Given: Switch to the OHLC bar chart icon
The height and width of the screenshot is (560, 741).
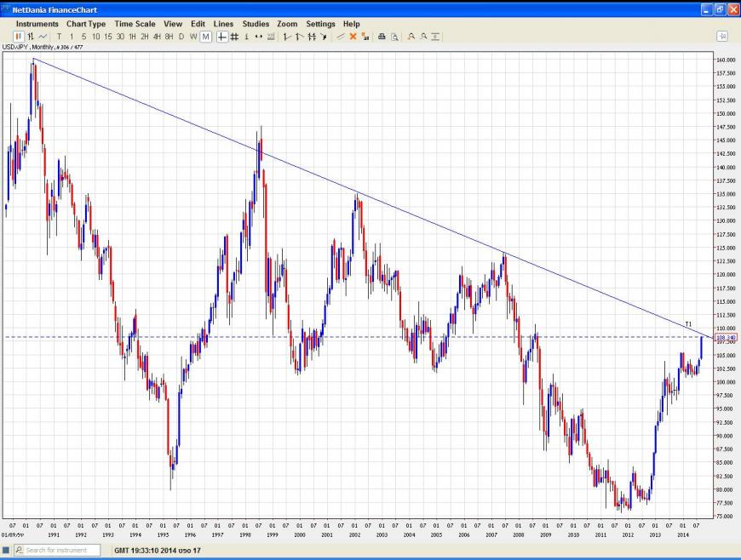Looking at the screenshot, I should pyautogui.click(x=31, y=37).
